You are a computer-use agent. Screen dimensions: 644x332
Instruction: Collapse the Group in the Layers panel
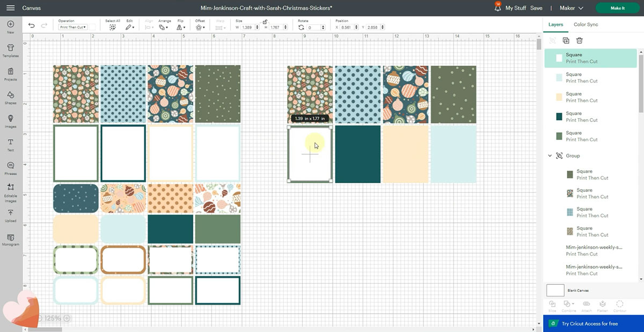pos(550,156)
